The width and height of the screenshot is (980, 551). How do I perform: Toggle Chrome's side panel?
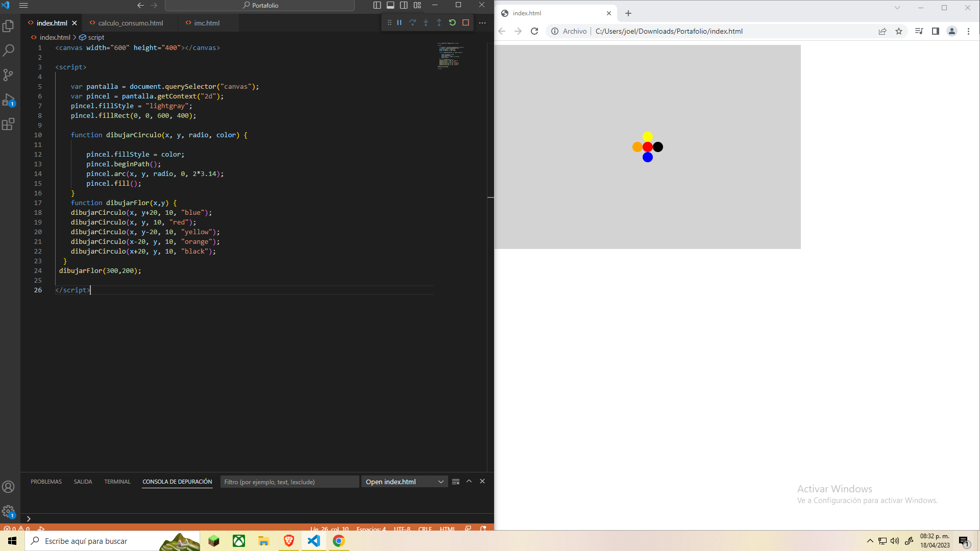click(x=935, y=31)
